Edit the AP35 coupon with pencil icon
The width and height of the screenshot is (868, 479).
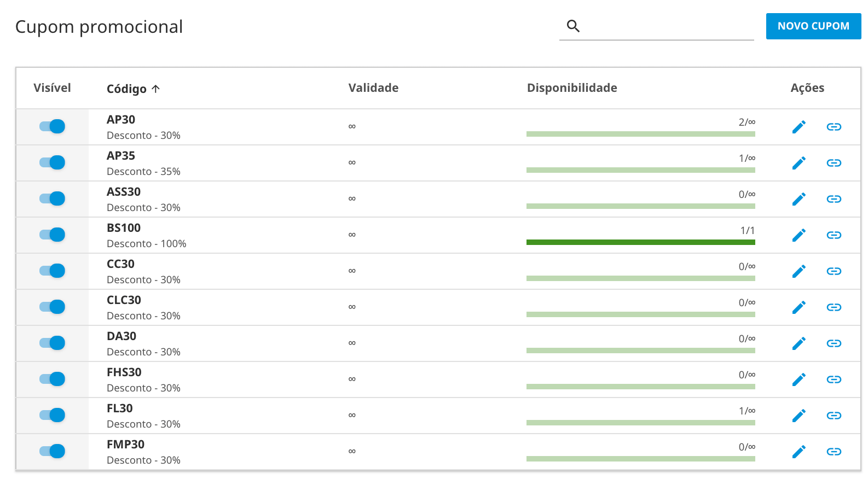pos(799,163)
